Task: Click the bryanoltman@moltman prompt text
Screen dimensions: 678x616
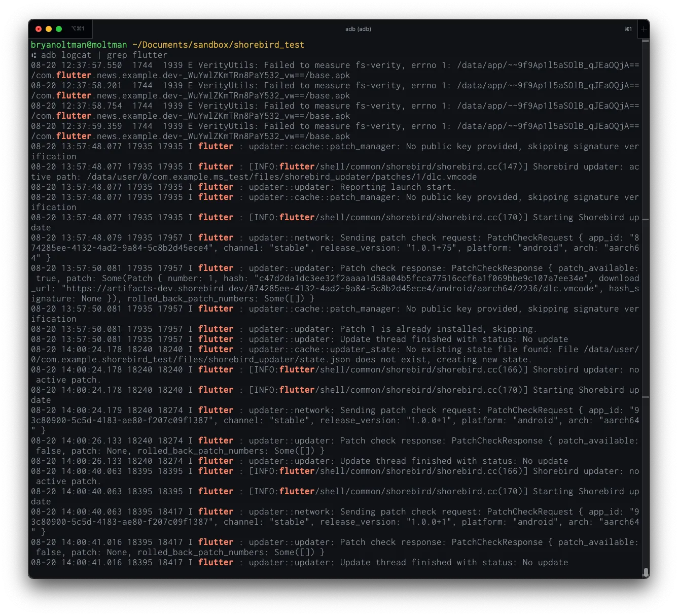Action: click(79, 45)
